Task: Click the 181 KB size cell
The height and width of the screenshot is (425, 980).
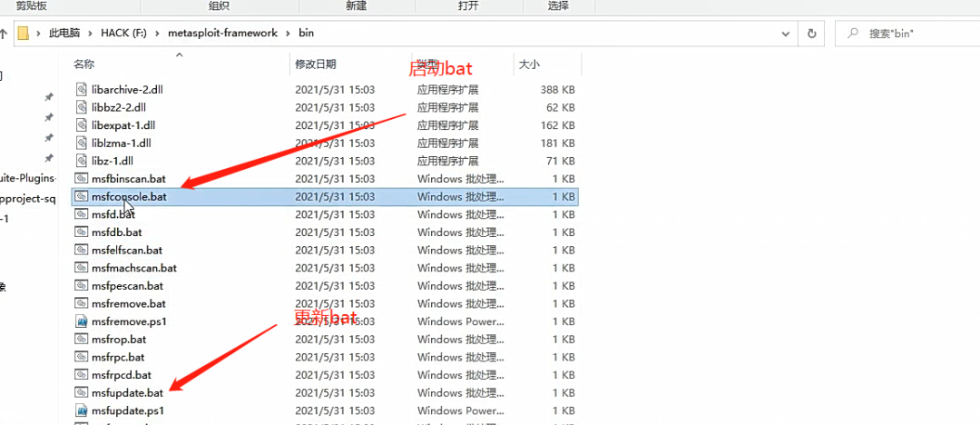Action: coord(557,143)
